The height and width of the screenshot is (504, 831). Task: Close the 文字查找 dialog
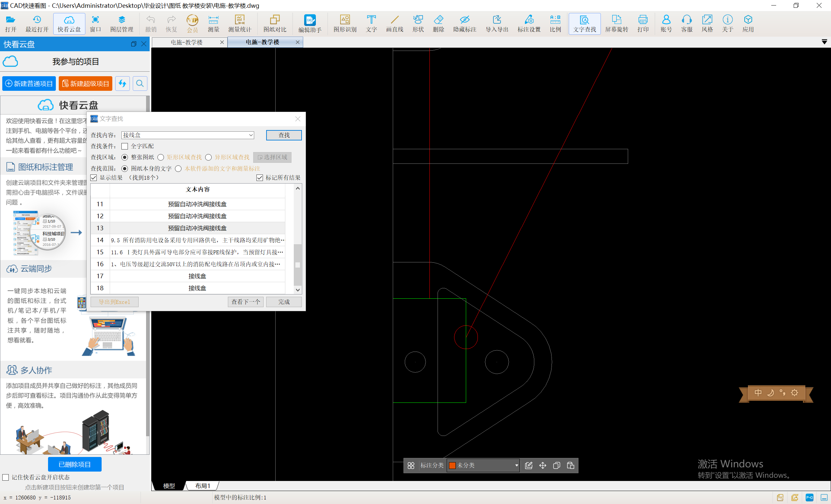click(297, 119)
